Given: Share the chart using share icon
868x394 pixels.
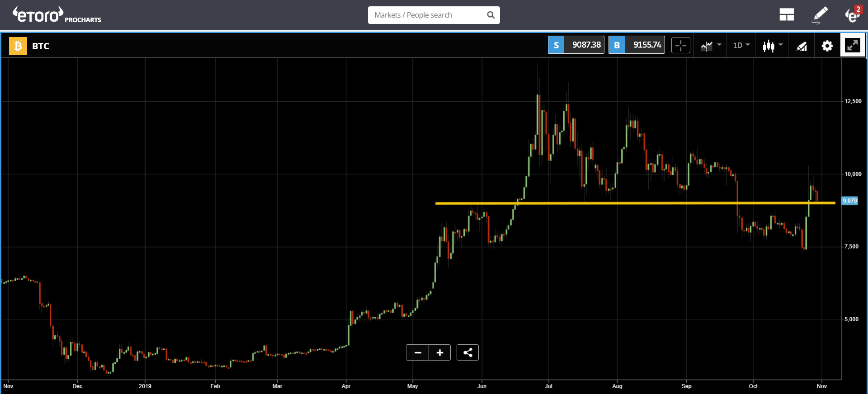Looking at the screenshot, I should [467, 352].
